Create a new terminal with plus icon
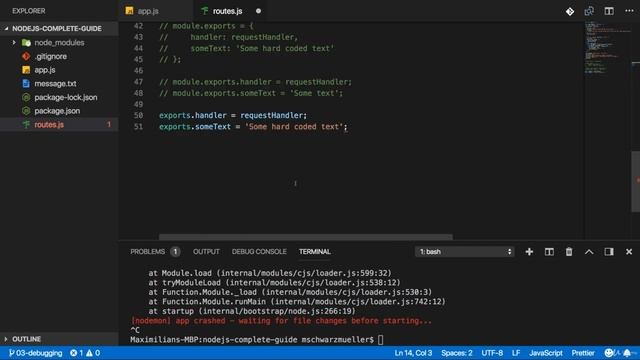The width and height of the screenshot is (640, 360). click(x=529, y=252)
